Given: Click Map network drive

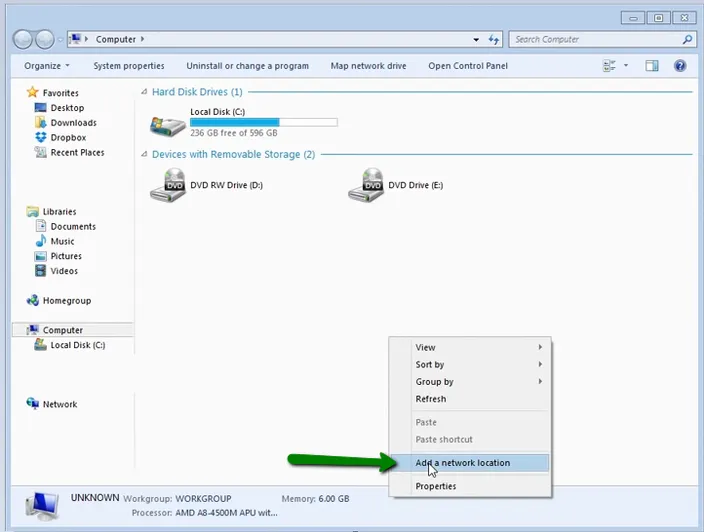Looking at the screenshot, I should [368, 66].
